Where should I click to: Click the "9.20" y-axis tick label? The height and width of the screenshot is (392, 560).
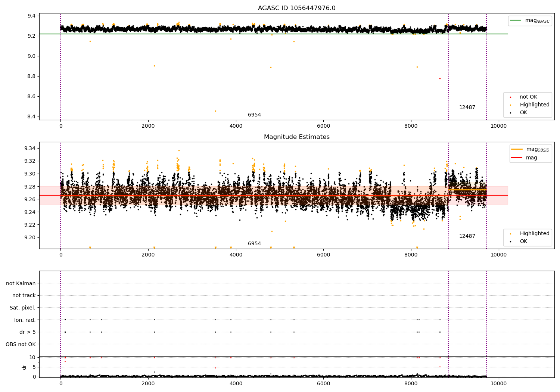click(x=30, y=237)
